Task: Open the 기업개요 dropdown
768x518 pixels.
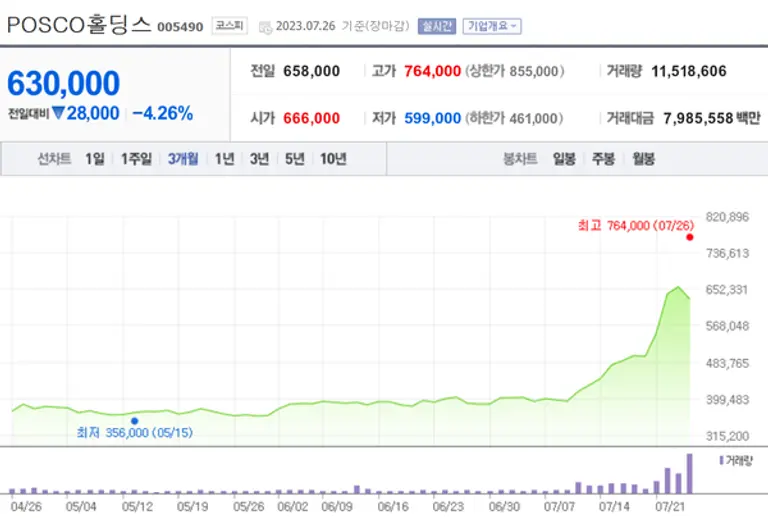Action: (492, 26)
